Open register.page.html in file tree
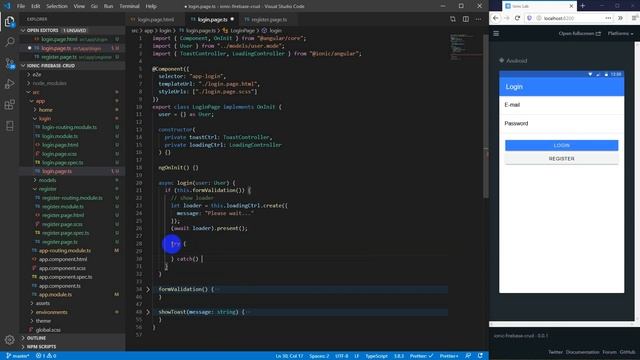640x360 pixels. point(63,216)
